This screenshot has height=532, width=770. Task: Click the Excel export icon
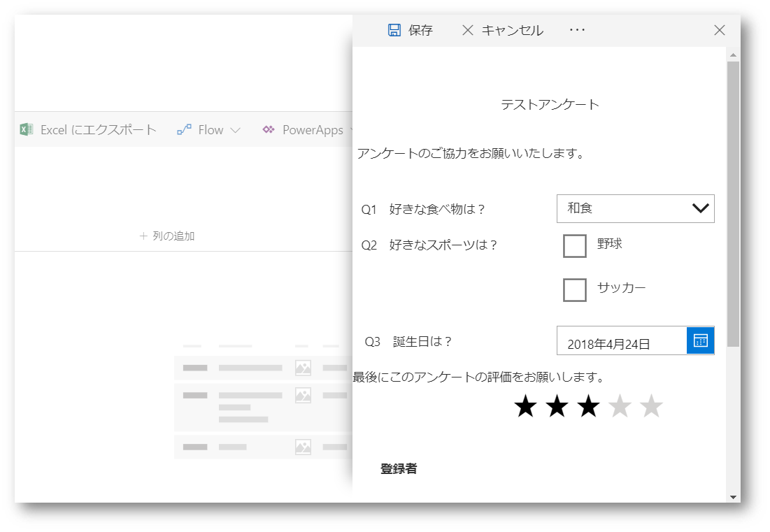coord(27,129)
